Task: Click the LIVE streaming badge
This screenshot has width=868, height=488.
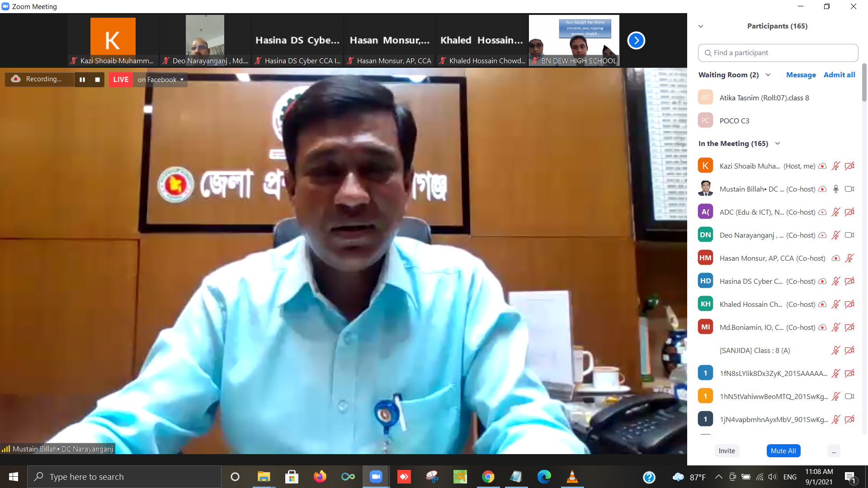Action: (x=121, y=80)
